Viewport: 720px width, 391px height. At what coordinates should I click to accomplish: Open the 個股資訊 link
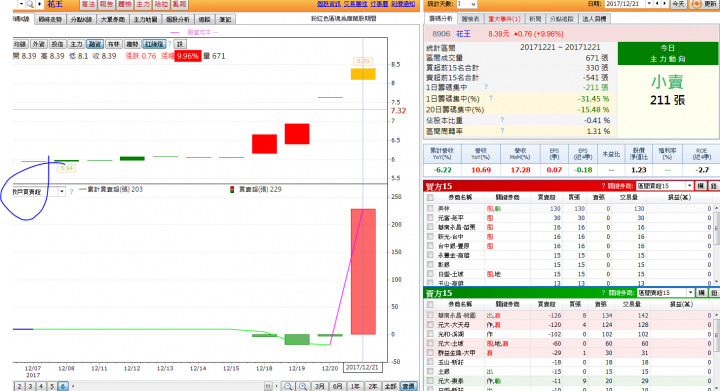[329, 4]
